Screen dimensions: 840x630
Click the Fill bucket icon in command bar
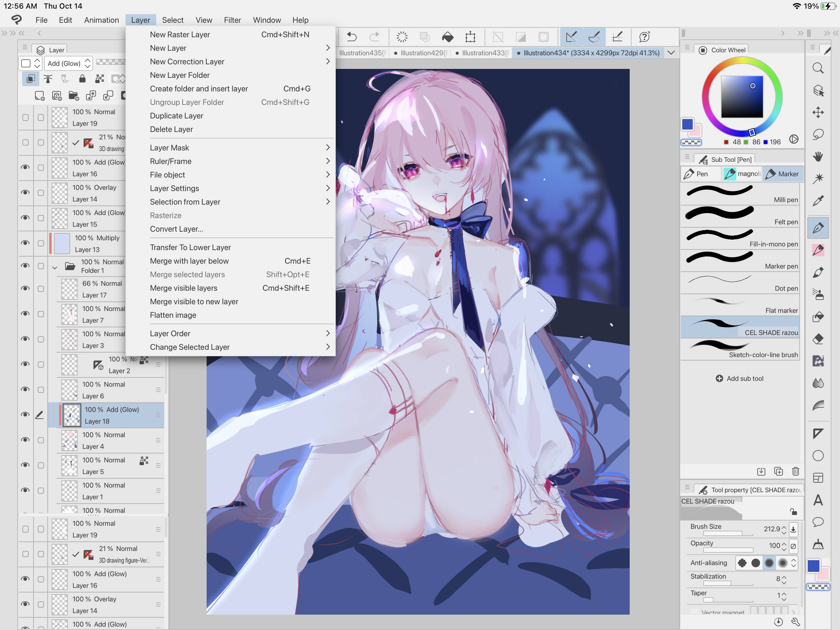(448, 37)
